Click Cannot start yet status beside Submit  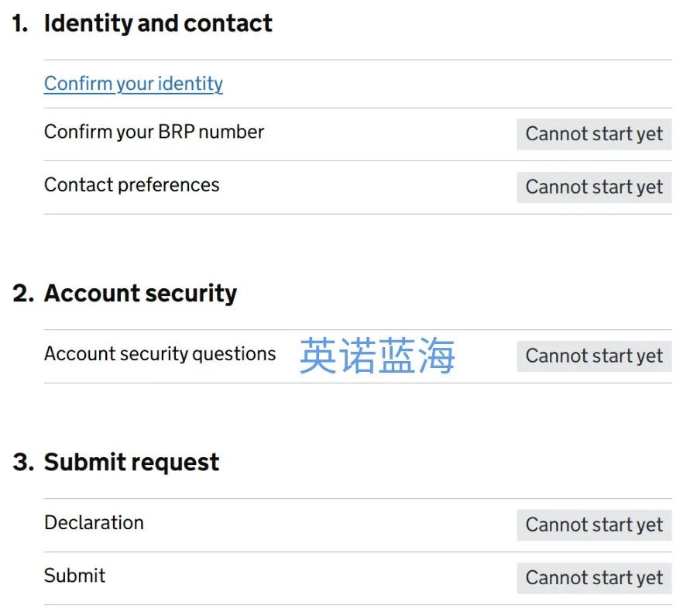tap(594, 578)
